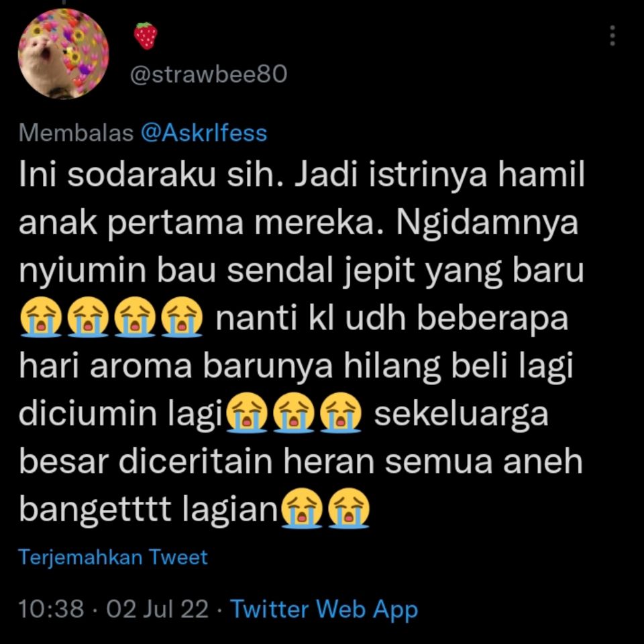
Task: Open the tweet's three-dot more options menu
Action: coord(612,36)
